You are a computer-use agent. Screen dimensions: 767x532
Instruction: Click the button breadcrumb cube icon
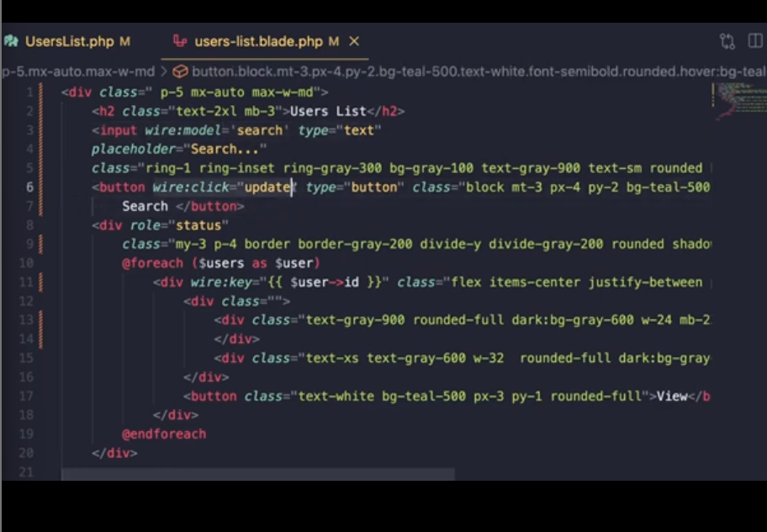coord(180,71)
